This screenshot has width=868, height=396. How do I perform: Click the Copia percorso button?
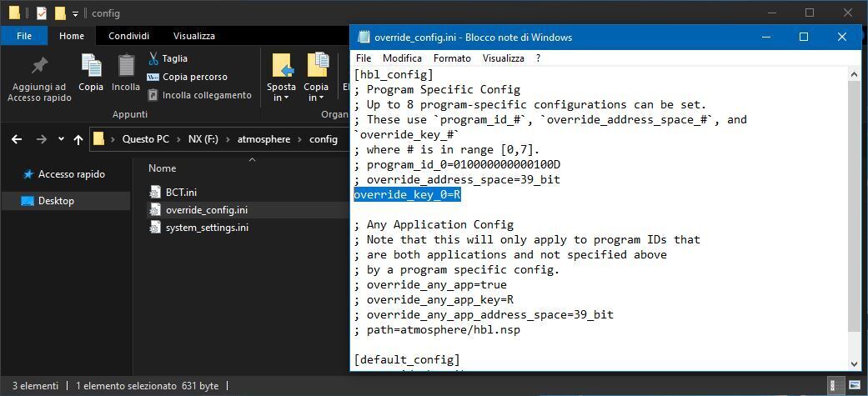pyautogui.click(x=187, y=77)
